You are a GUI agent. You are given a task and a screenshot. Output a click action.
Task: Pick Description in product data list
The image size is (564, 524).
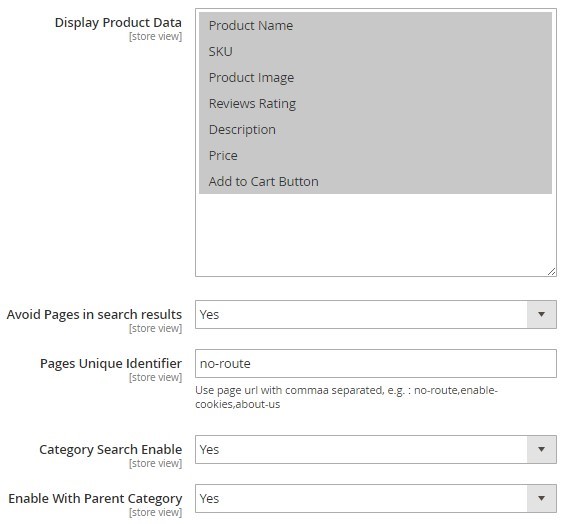[375, 129]
